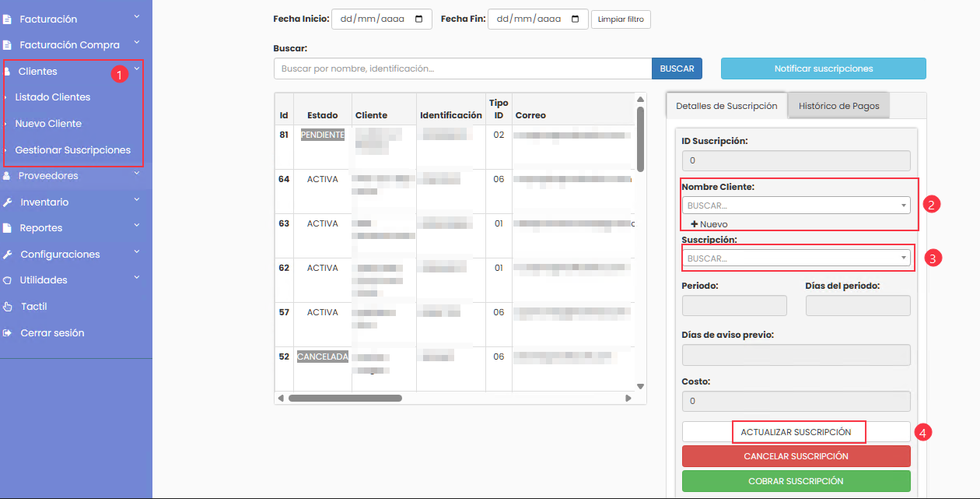Click the Inventario wrench icon
Screen dimensions: 980x499
click(x=7, y=202)
